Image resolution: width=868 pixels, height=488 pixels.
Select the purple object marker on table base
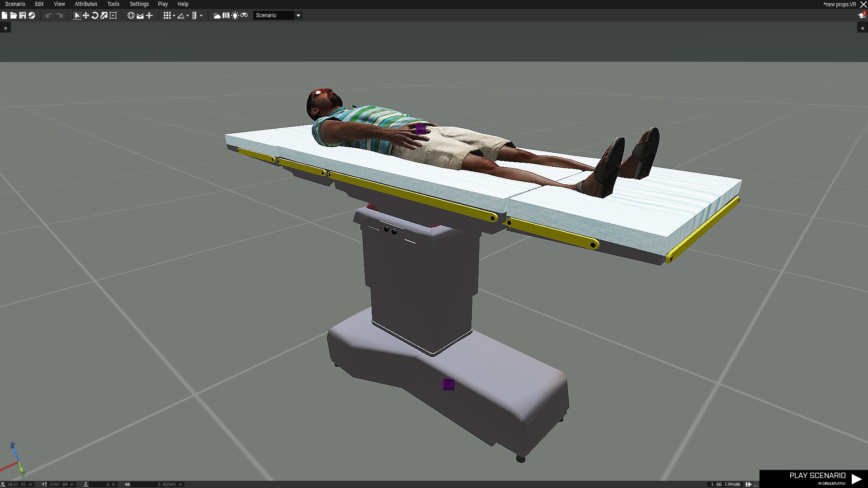point(448,385)
